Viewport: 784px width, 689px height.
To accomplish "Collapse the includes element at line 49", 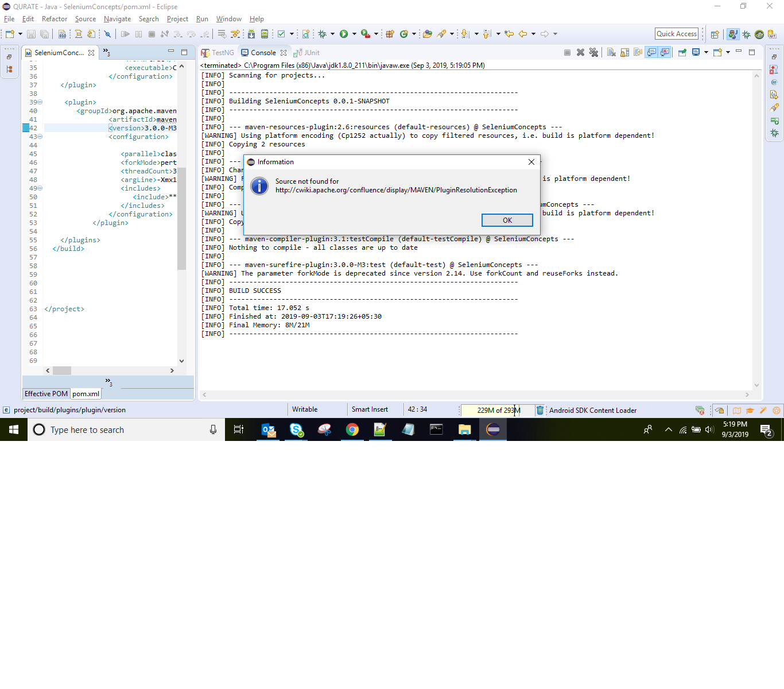I will pos(40,188).
